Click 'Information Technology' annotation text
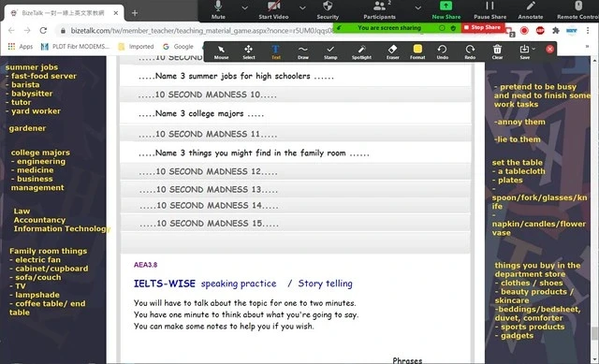Viewport: 599px width, 364px height. (x=62, y=229)
